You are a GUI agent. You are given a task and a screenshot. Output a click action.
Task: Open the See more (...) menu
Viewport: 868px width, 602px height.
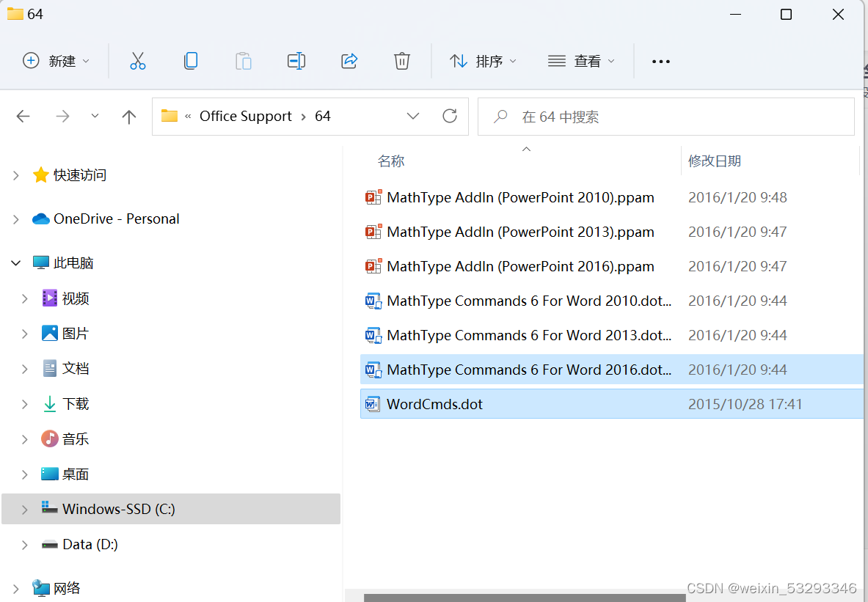(660, 61)
